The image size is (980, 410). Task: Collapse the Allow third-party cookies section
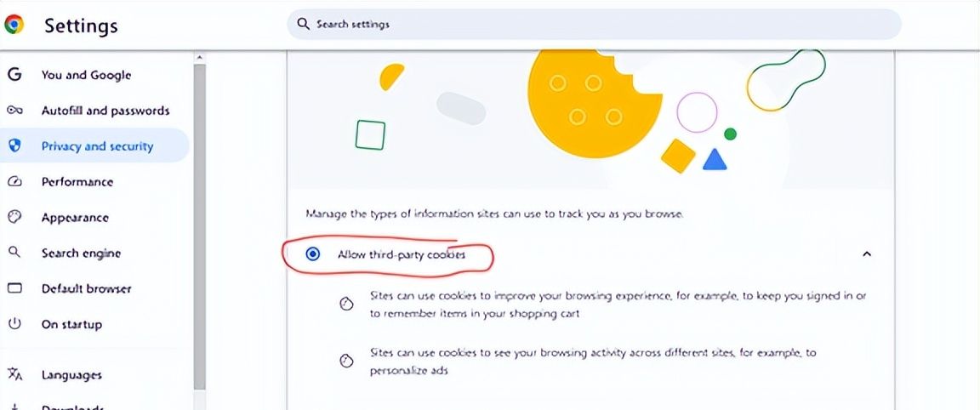click(867, 254)
